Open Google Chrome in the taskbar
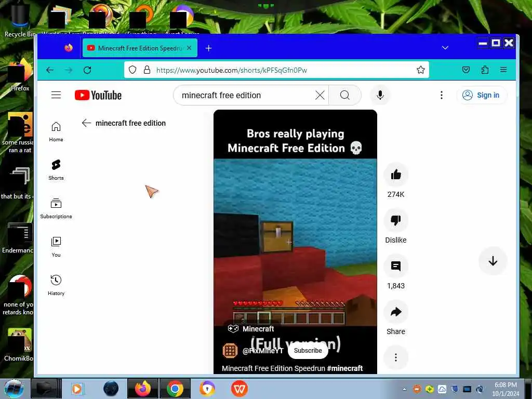The image size is (532, 399). [x=175, y=389]
